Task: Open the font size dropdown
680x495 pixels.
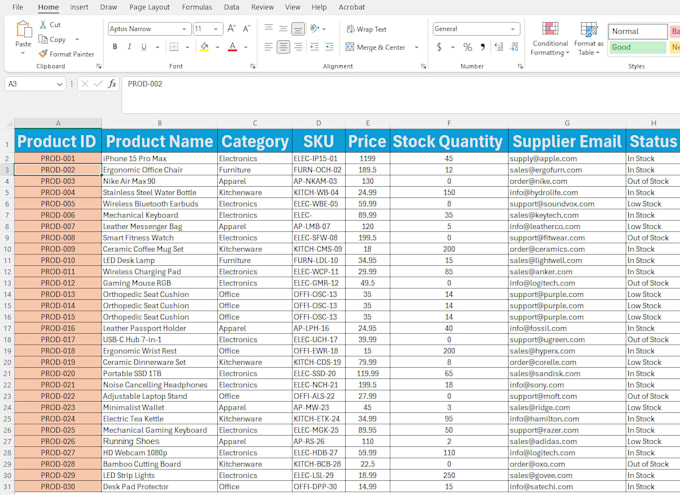Action: pyautogui.click(x=216, y=29)
